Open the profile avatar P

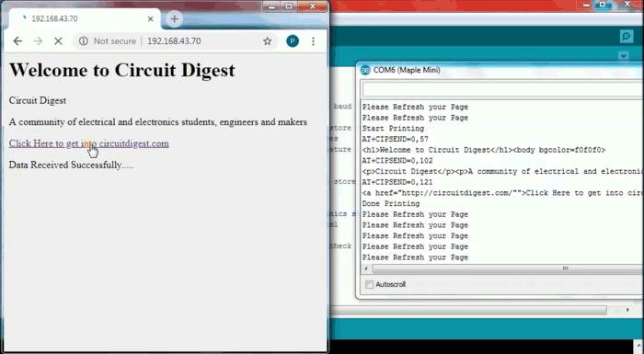pos(293,41)
